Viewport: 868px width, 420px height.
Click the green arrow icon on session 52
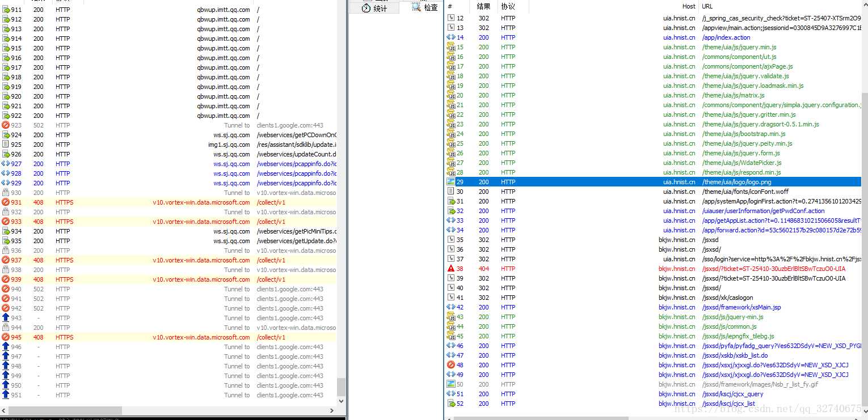pos(451,404)
